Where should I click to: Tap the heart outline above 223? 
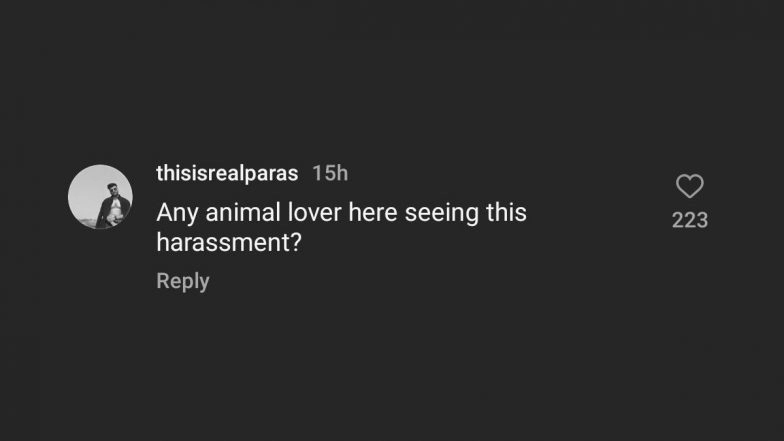tap(690, 187)
